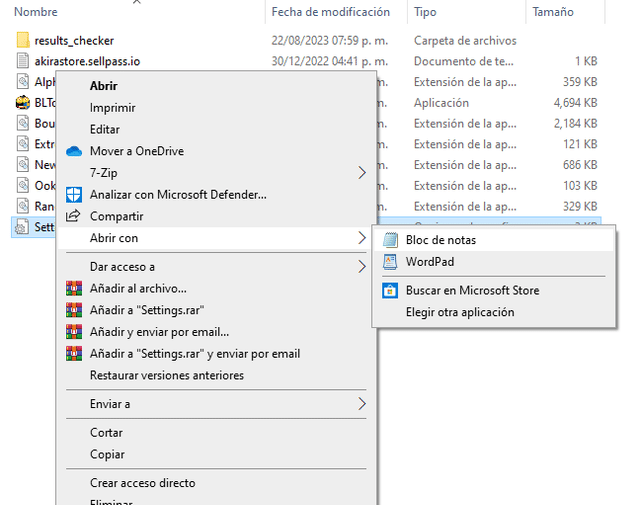Image resolution: width=640 pixels, height=505 pixels.
Task: Click the Microsoft Defender shield icon
Action: tap(74, 195)
